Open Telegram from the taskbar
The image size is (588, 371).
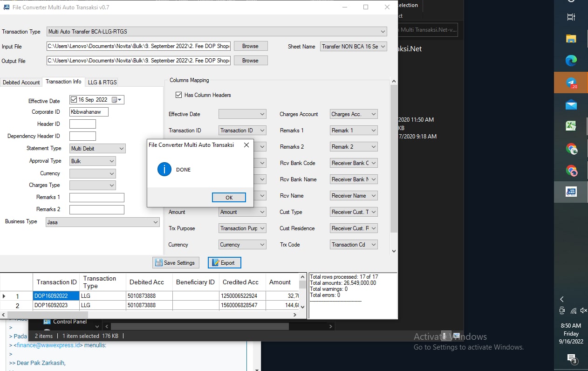(571, 82)
